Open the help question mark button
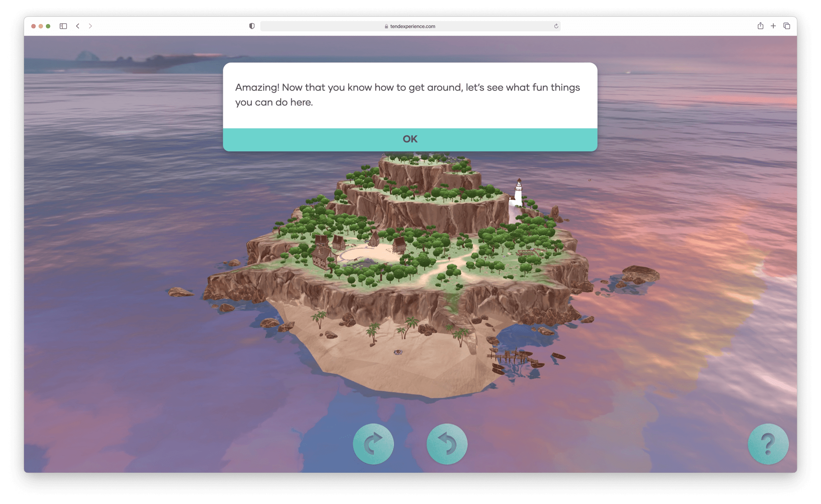 [768, 444]
